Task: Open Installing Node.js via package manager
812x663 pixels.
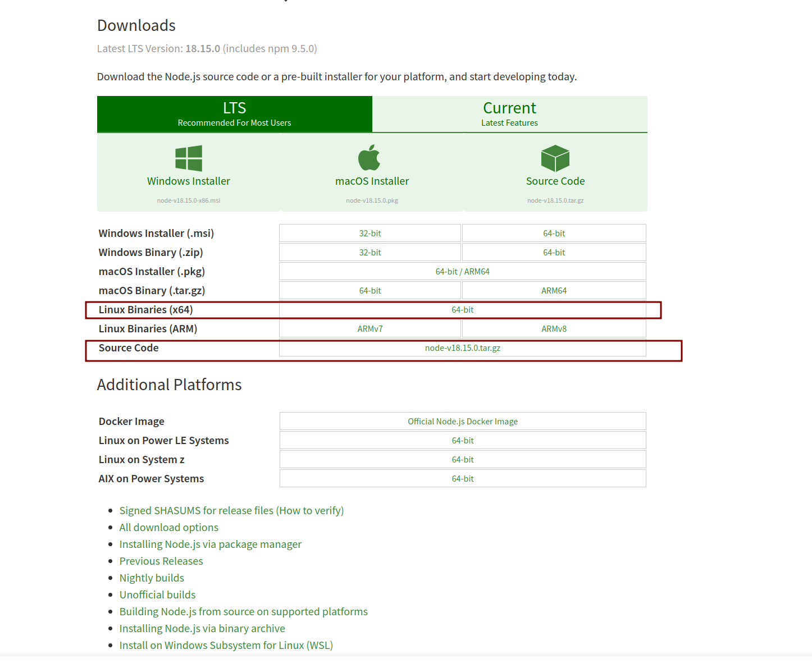Action: (211, 544)
